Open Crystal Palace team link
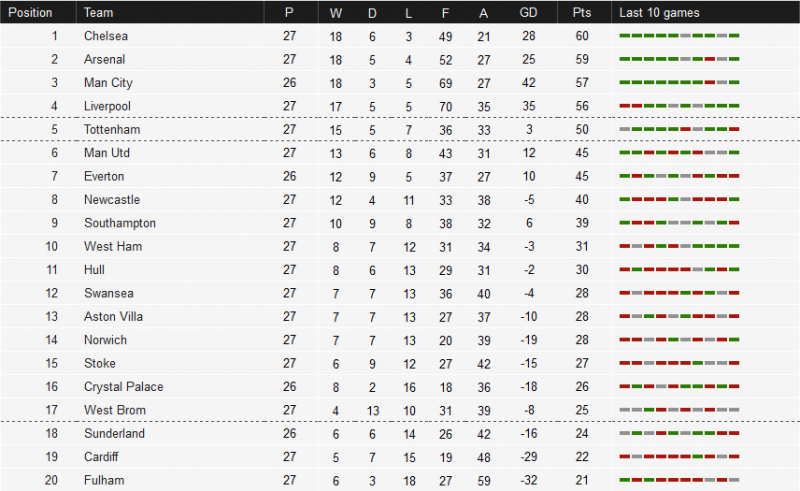The width and height of the screenshot is (800, 491). click(x=124, y=387)
